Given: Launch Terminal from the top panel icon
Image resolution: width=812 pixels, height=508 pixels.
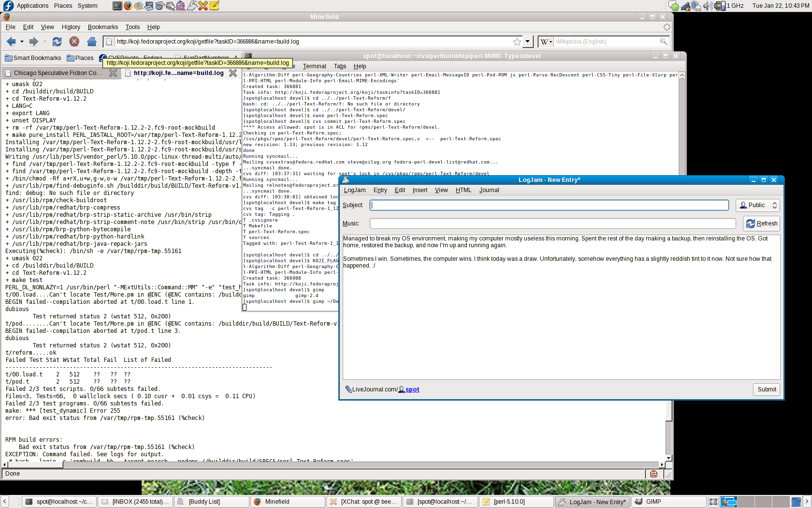Looking at the screenshot, I should pos(117,6).
